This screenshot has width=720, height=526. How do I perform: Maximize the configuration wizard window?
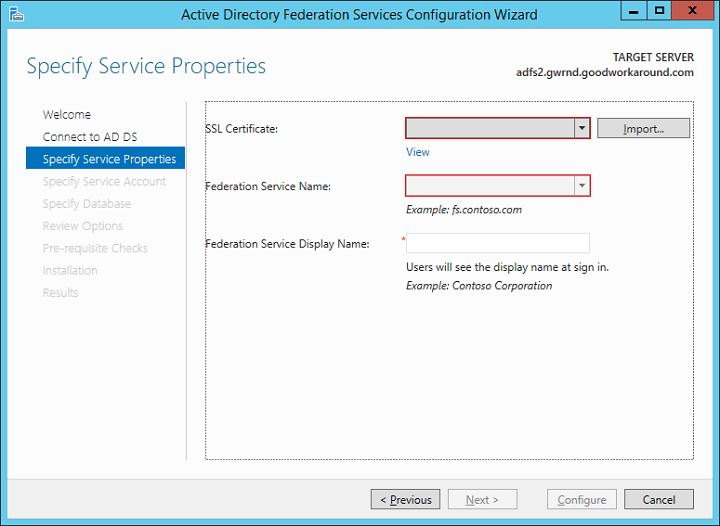point(659,10)
